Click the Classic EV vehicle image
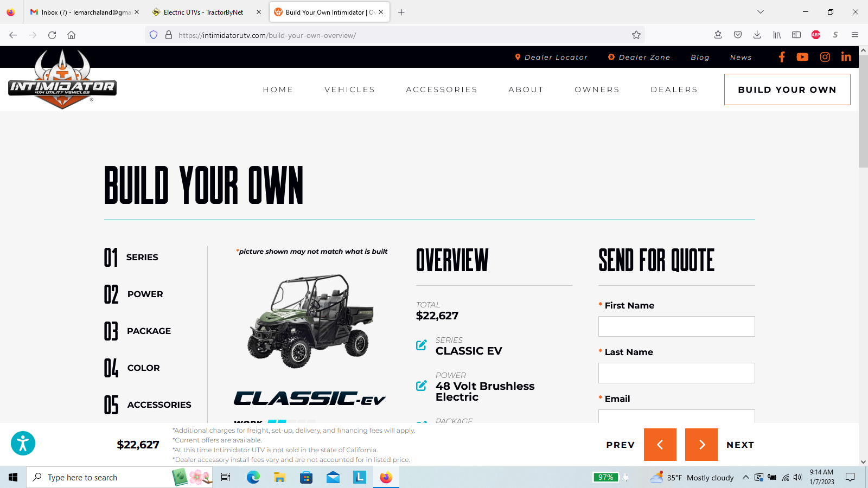This screenshot has height=488, width=868. (311, 321)
